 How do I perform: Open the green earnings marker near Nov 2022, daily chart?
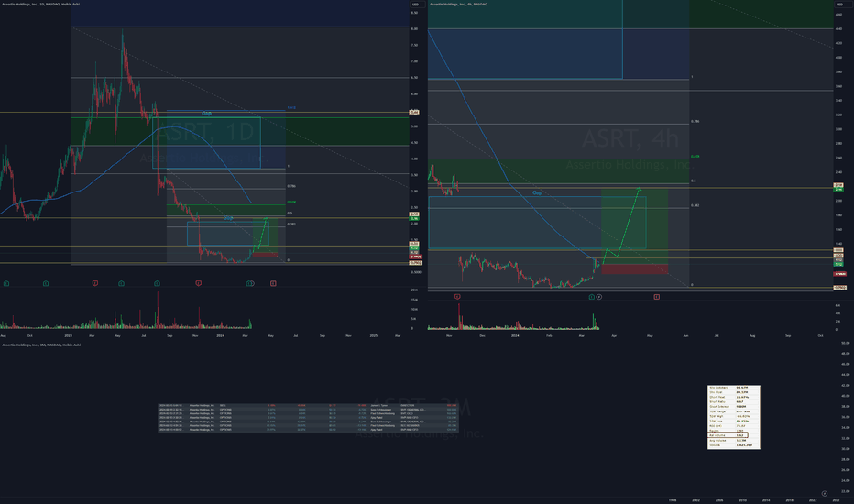tap(46, 283)
